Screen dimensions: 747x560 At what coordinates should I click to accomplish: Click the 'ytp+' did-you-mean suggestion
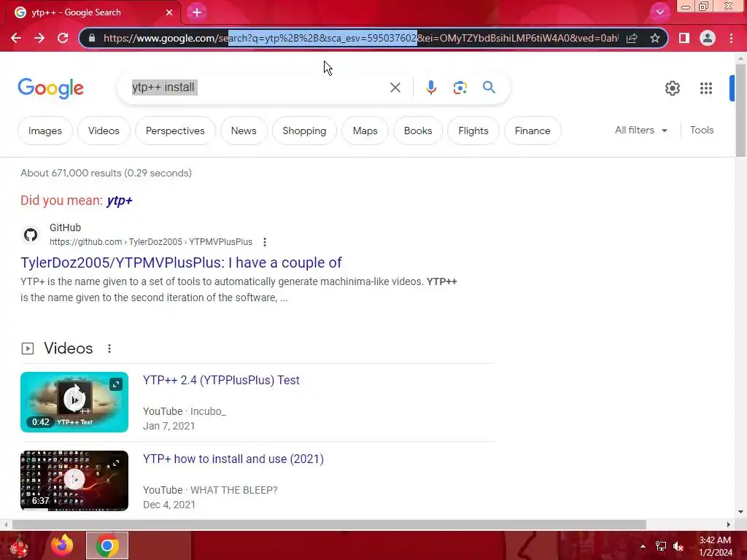pyautogui.click(x=120, y=201)
